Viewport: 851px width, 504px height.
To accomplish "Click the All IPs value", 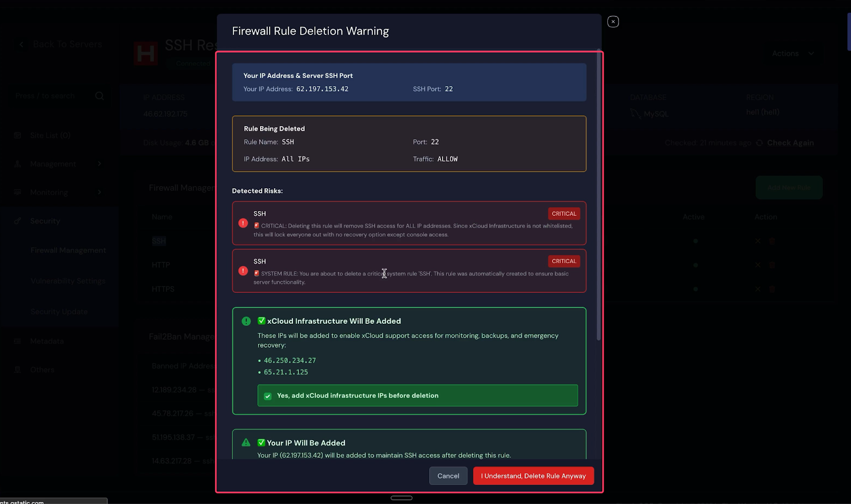I will [x=296, y=159].
